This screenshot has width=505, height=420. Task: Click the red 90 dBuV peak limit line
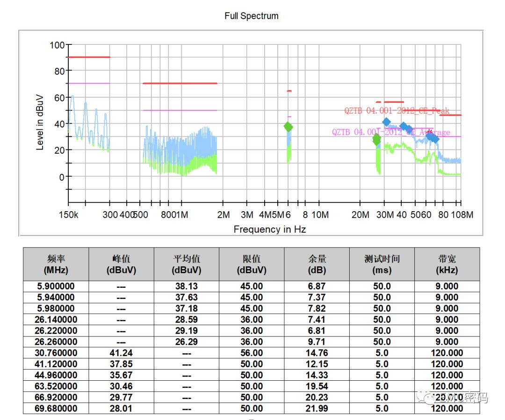pos(89,57)
